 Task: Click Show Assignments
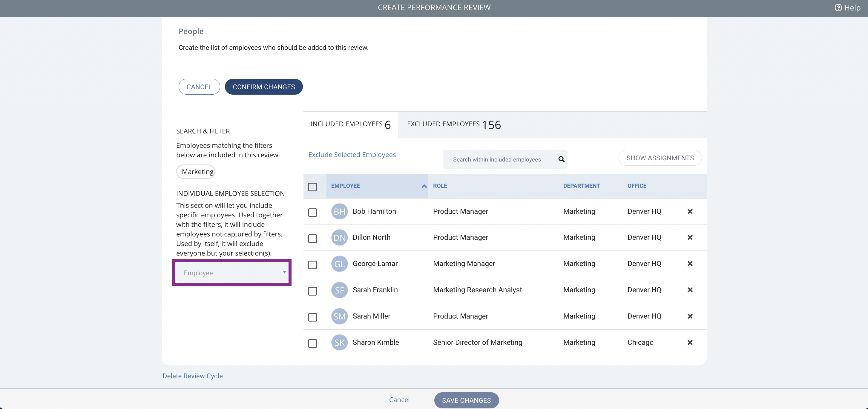[660, 158]
